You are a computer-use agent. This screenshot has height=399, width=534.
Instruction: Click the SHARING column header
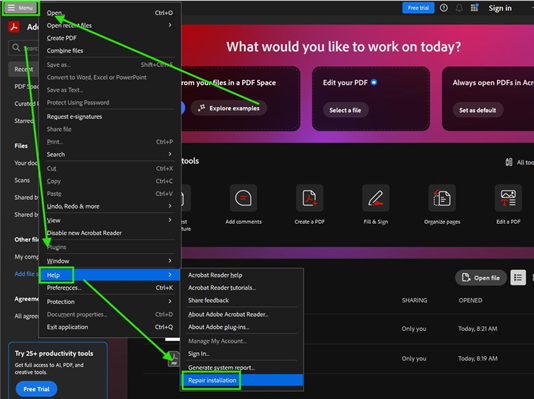coord(414,300)
